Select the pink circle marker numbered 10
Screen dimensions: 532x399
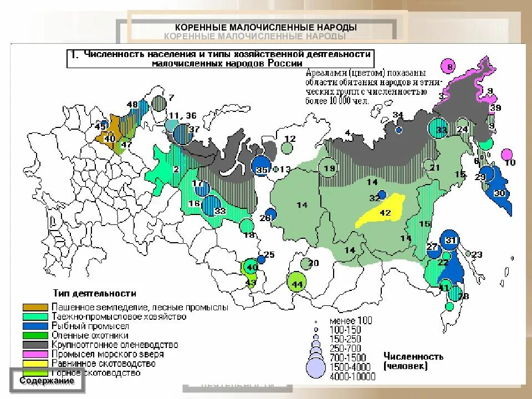507,155
